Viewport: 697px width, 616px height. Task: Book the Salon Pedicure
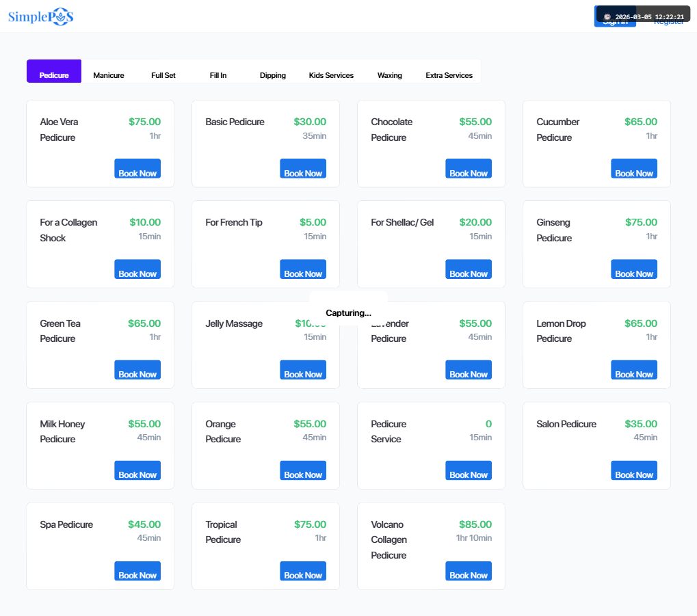pyautogui.click(x=634, y=470)
